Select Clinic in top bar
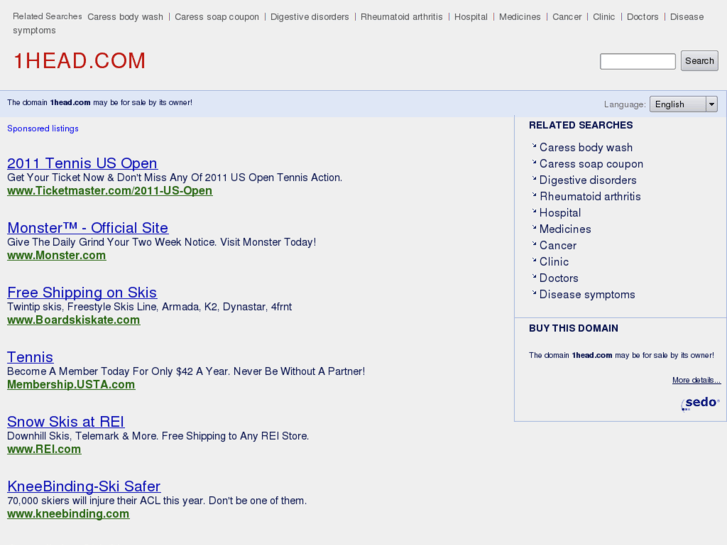727x545 pixels. 604,17
